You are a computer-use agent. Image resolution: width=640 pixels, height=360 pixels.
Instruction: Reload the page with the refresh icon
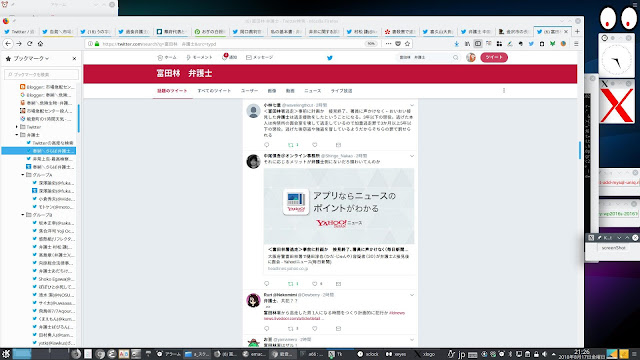point(29,44)
